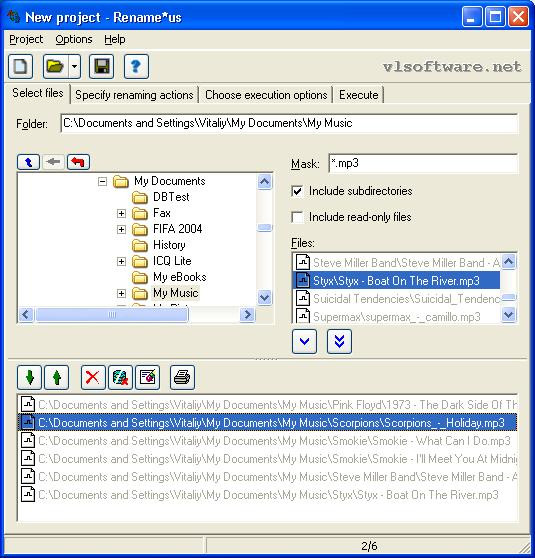This screenshot has width=535, height=558.
Task: Click the Mask input field
Action: click(x=423, y=163)
